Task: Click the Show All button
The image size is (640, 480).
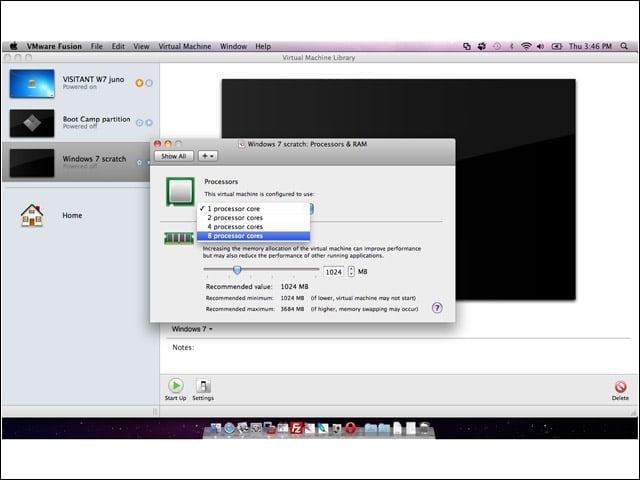Action: pos(173,156)
